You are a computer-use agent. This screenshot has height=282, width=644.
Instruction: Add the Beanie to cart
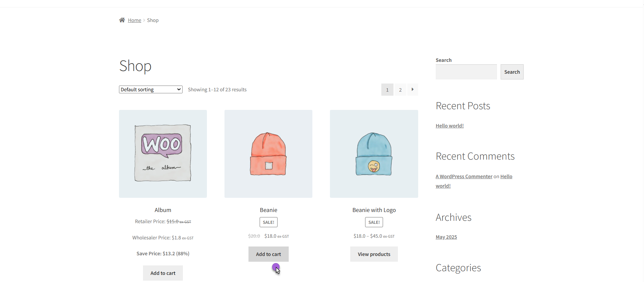click(x=268, y=254)
